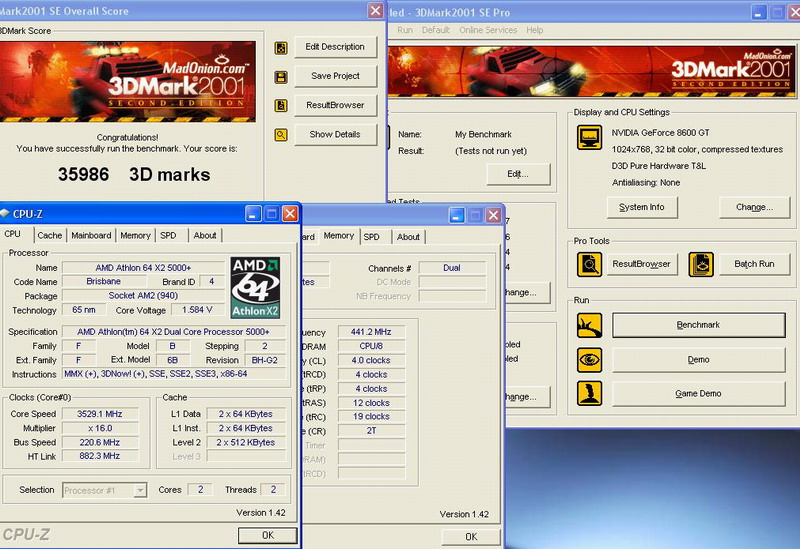Click the Core Voltage value 1.584 V
The height and width of the screenshot is (549, 800).
(x=197, y=310)
